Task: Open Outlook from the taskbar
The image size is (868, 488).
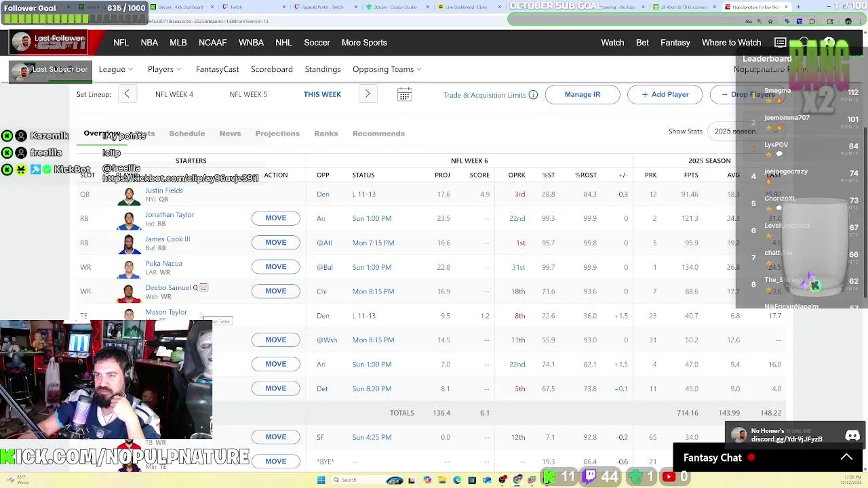Action: [487, 480]
